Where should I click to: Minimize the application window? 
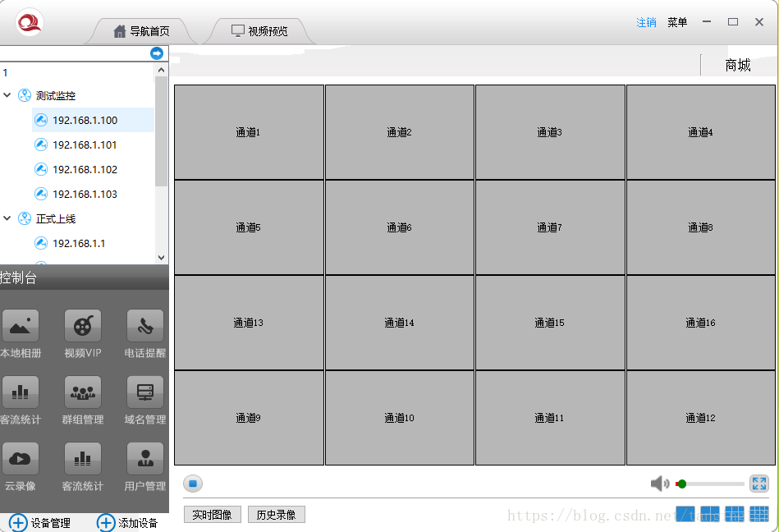[x=707, y=22]
